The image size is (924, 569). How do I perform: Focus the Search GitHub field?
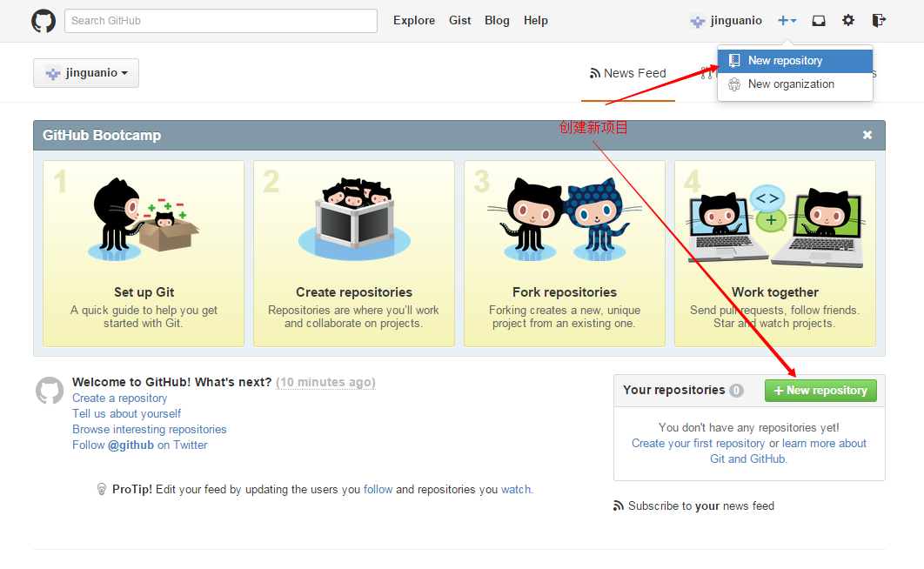click(221, 21)
